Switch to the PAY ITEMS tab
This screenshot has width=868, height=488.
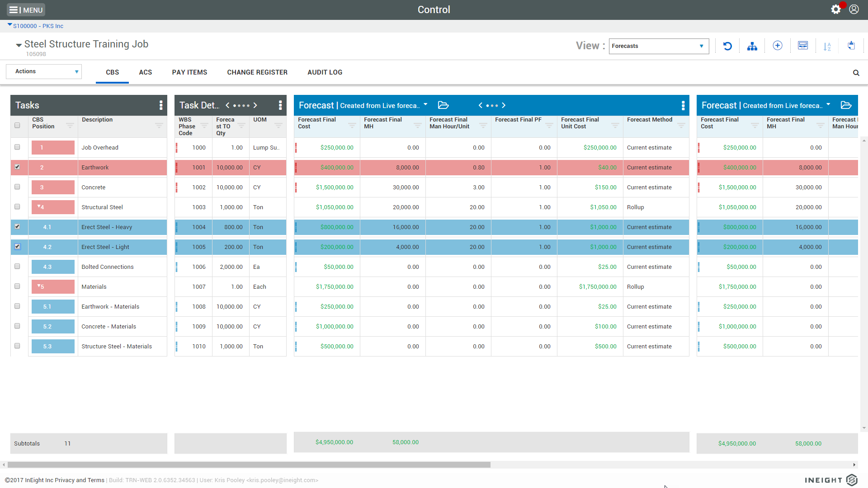[x=189, y=72]
